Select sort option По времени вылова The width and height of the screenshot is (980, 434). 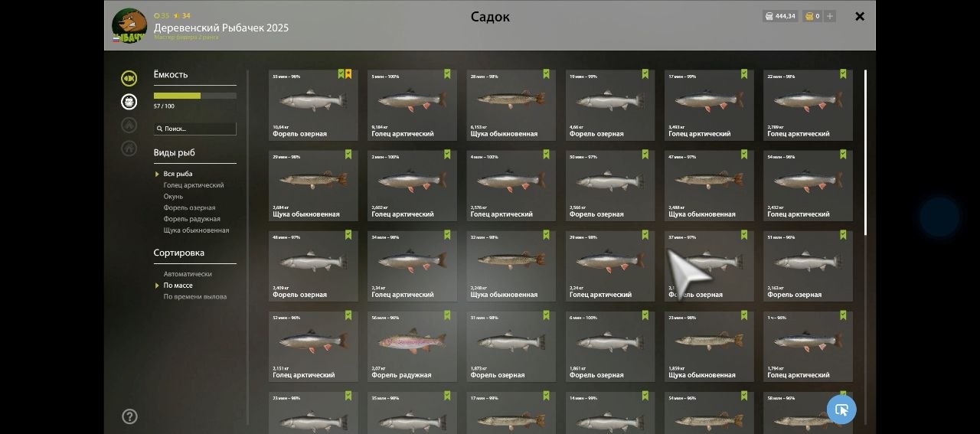195,297
